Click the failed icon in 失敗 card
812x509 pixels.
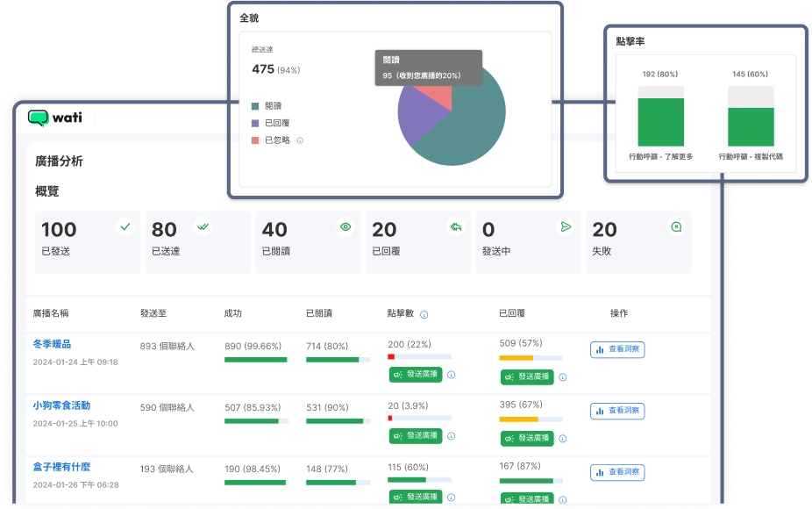coord(676,226)
